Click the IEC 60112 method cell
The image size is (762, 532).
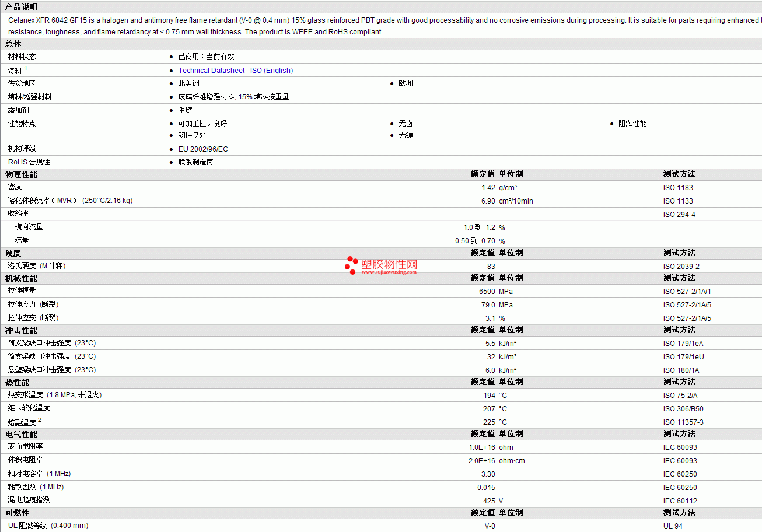coord(680,501)
